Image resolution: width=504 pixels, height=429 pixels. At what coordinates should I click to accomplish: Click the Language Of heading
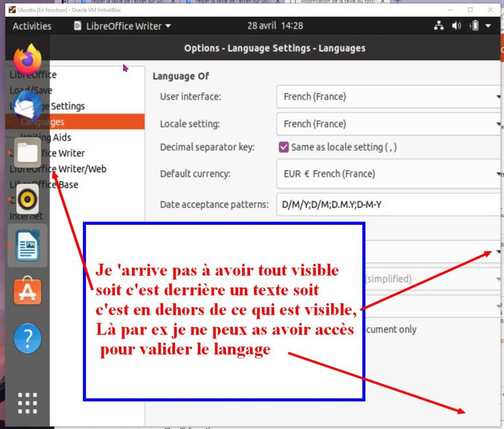[x=181, y=76]
